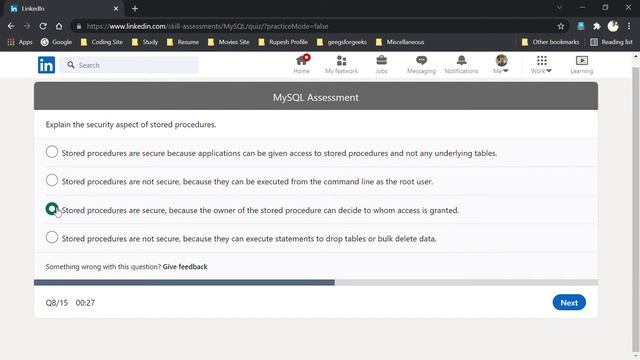Image resolution: width=640 pixels, height=360 pixels.
Task: Open the Miscellaneous bookmarks folder
Action: pos(400,42)
